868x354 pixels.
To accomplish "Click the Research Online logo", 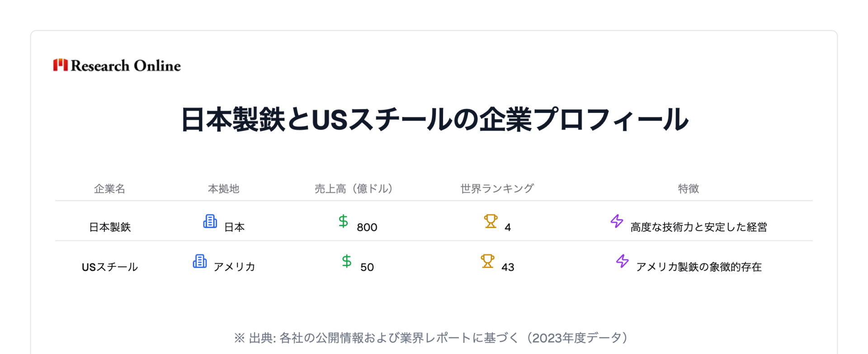I will click(x=117, y=65).
